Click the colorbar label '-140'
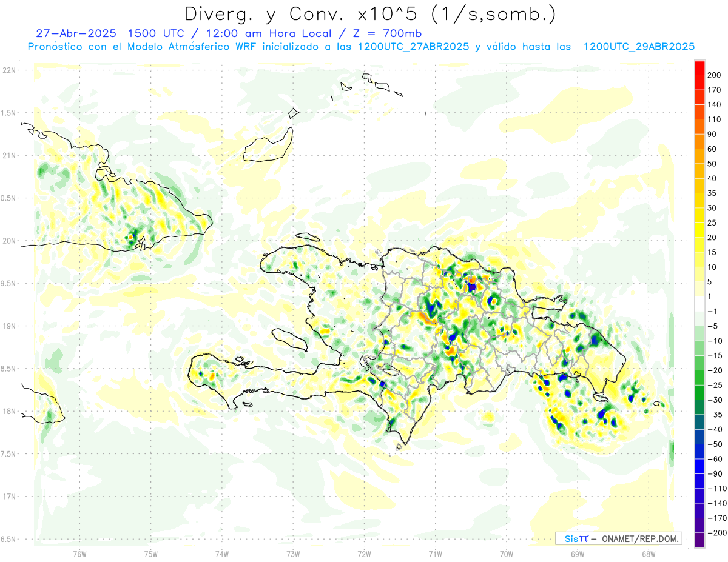Image resolution: width=728 pixels, height=562 pixels. click(716, 503)
